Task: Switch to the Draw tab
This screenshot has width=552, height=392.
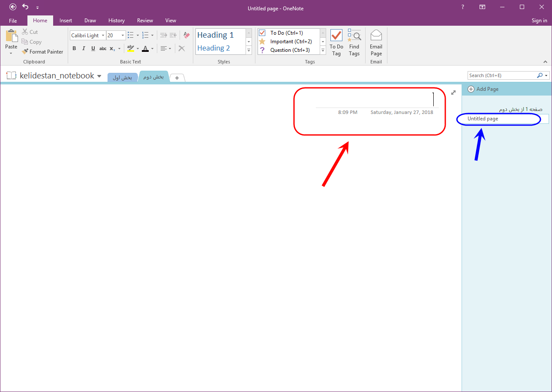Action: click(x=90, y=21)
